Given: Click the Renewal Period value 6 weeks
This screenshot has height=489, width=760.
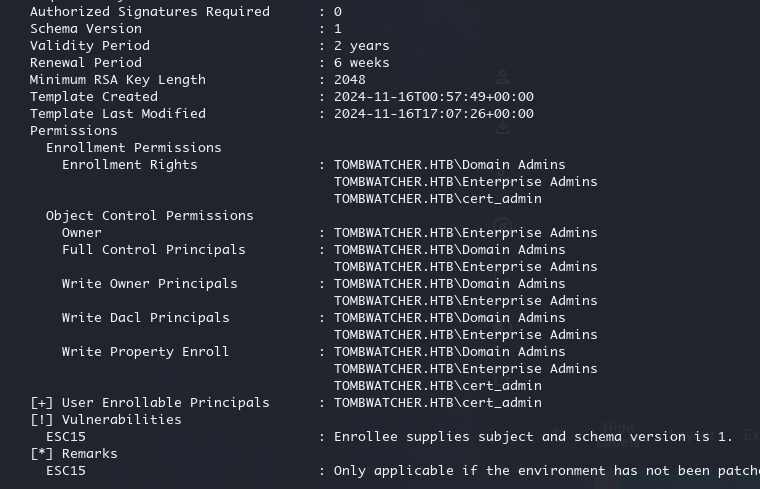Looking at the screenshot, I should pyautogui.click(x=362, y=63).
